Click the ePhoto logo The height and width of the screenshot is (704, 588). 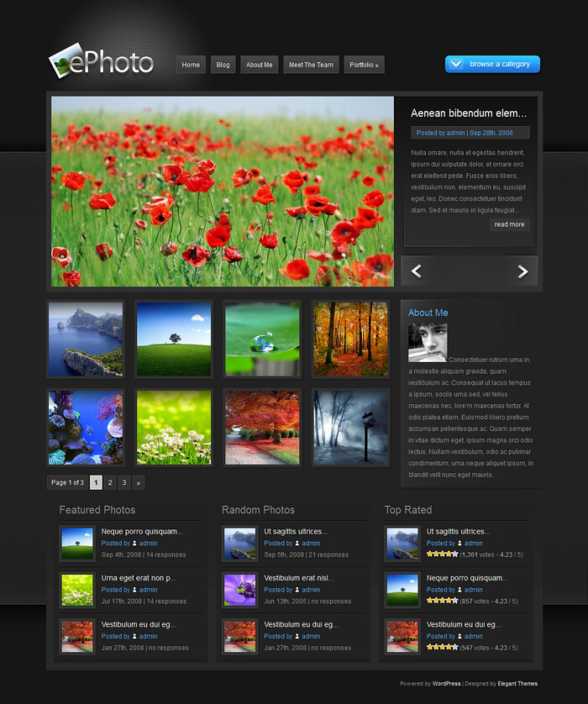(x=102, y=62)
